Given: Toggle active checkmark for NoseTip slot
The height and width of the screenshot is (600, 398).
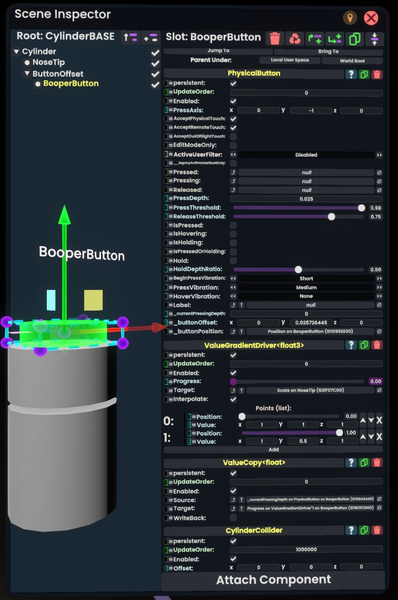Looking at the screenshot, I should click(x=155, y=63).
